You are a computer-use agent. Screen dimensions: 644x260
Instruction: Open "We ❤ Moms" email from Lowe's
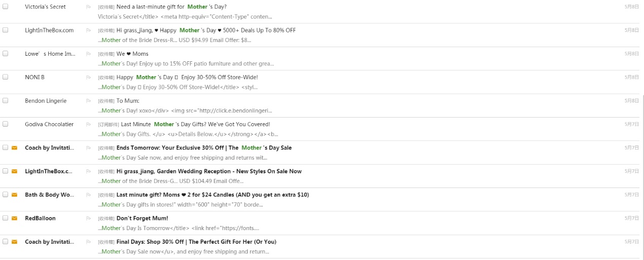point(132,54)
